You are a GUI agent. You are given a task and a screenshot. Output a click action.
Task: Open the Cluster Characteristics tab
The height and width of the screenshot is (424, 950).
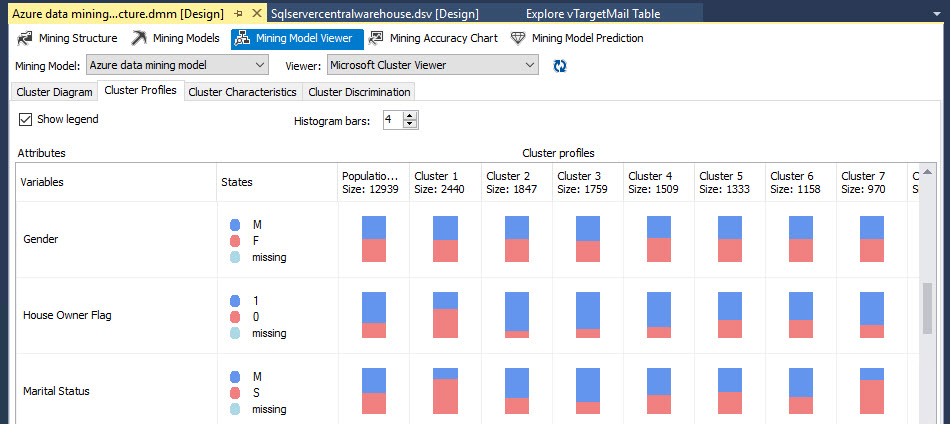[242, 92]
